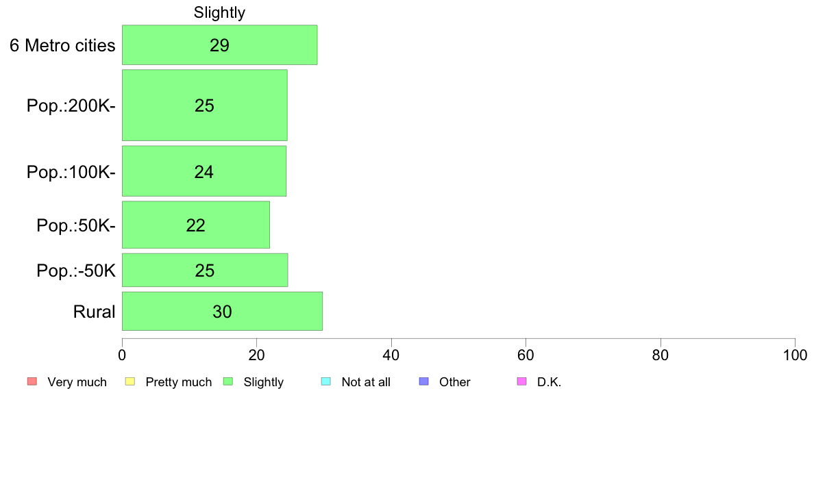
Task: Click the magenta D.K. legend swatch
Action: point(521,381)
